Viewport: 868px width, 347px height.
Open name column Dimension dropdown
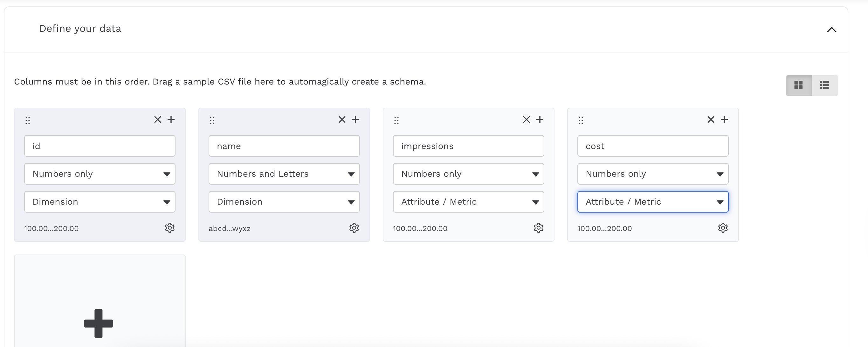point(284,202)
